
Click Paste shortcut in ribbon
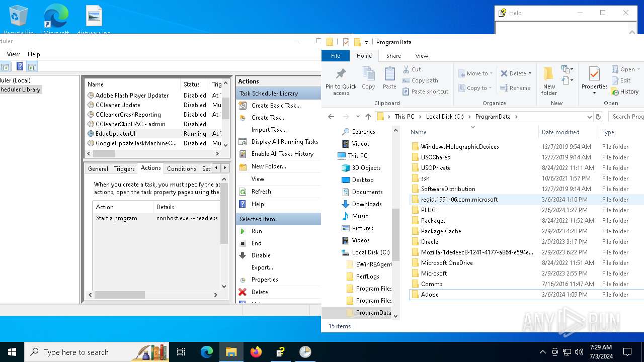click(x=426, y=92)
